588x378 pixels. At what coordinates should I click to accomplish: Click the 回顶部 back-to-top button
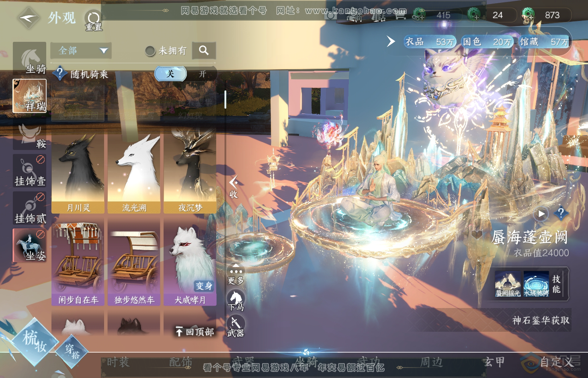tap(195, 331)
